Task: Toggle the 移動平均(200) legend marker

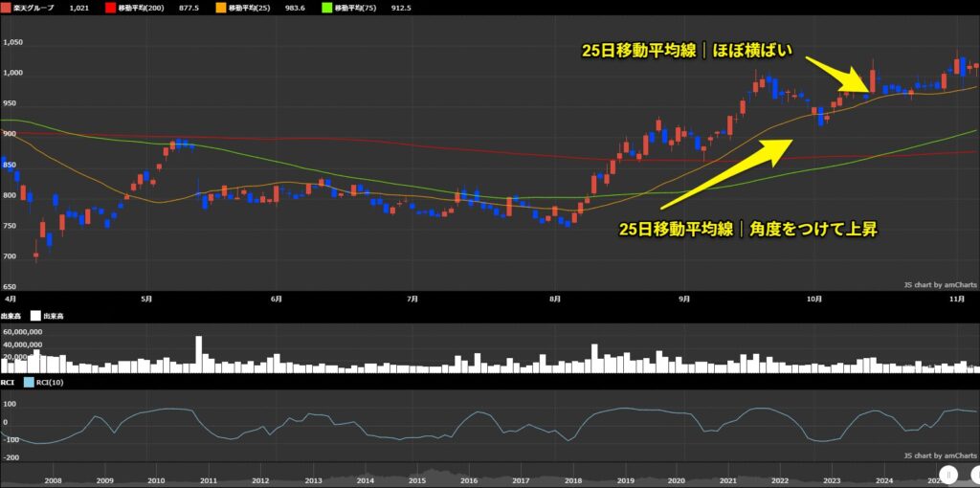Action: point(110,8)
